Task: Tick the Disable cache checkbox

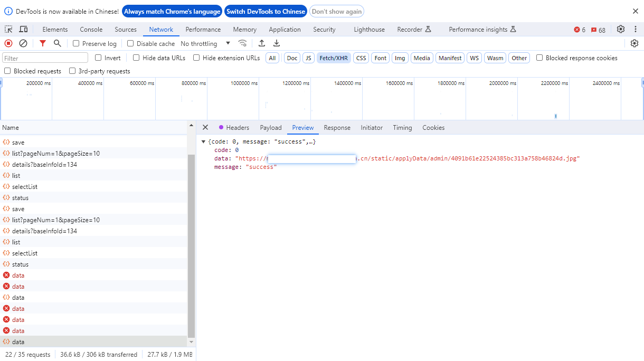Action: [x=130, y=44]
